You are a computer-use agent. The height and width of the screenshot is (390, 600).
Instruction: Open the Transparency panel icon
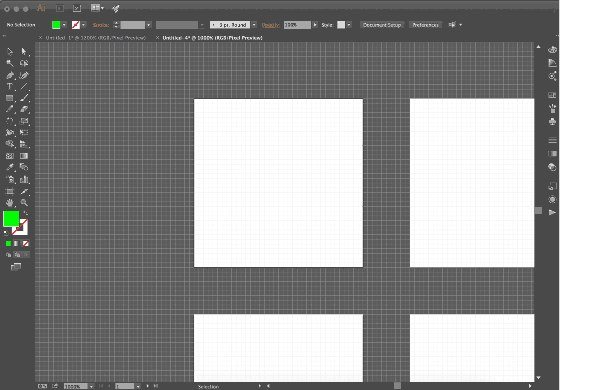(552, 167)
